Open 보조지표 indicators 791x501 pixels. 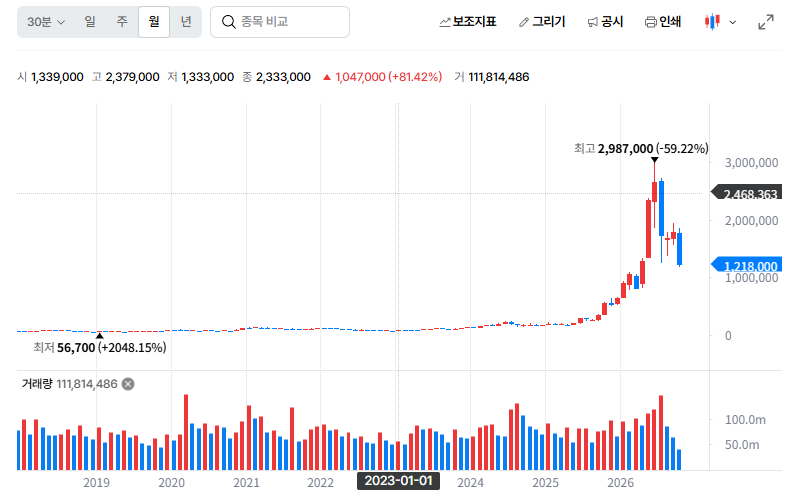point(468,22)
